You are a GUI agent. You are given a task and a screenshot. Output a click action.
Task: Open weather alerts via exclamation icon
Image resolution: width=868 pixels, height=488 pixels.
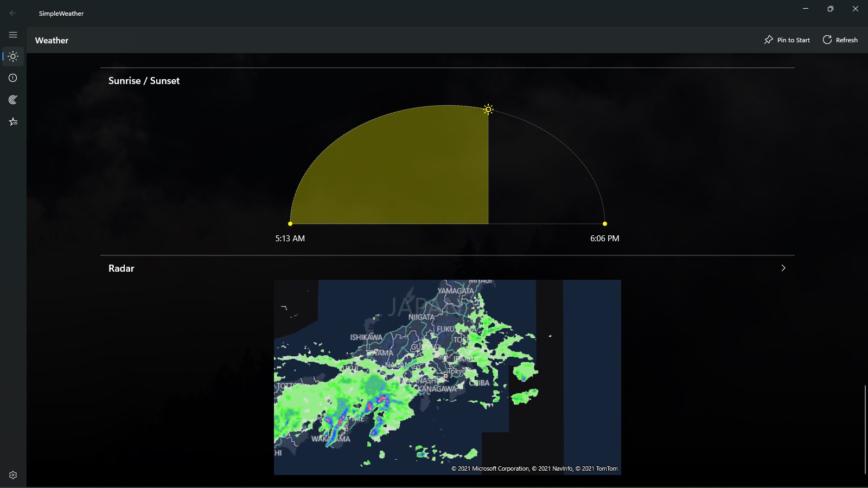pyautogui.click(x=13, y=78)
